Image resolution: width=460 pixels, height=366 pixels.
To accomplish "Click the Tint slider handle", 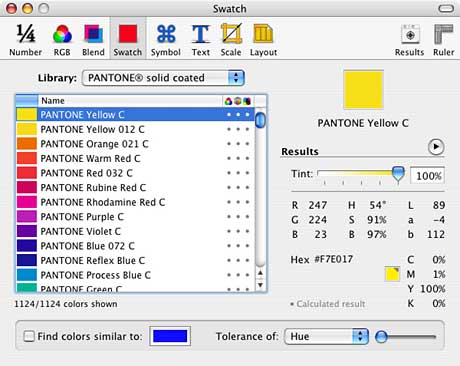I will 398,174.
